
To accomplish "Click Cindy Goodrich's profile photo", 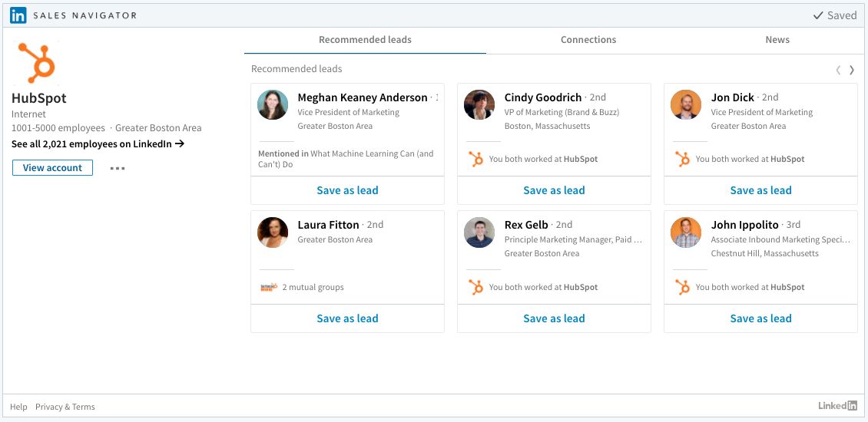I will [479, 105].
